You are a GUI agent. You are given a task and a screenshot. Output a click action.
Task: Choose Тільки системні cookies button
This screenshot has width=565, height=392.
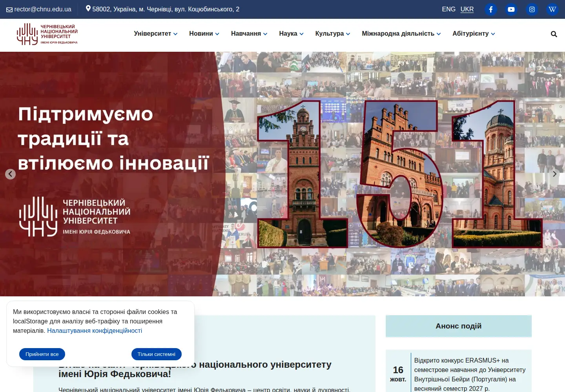(x=157, y=354)
